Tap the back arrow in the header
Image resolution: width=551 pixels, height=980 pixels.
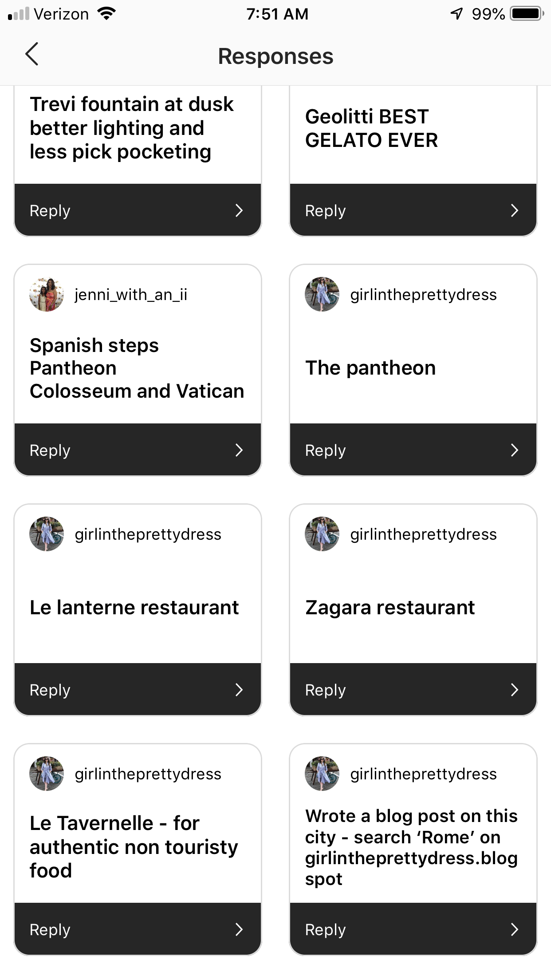point(32,55)
